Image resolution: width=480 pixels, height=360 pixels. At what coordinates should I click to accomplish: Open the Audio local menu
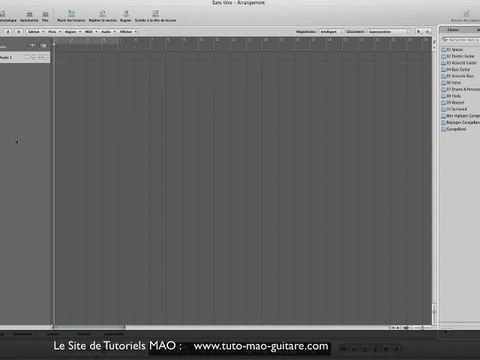coord(108,32)
